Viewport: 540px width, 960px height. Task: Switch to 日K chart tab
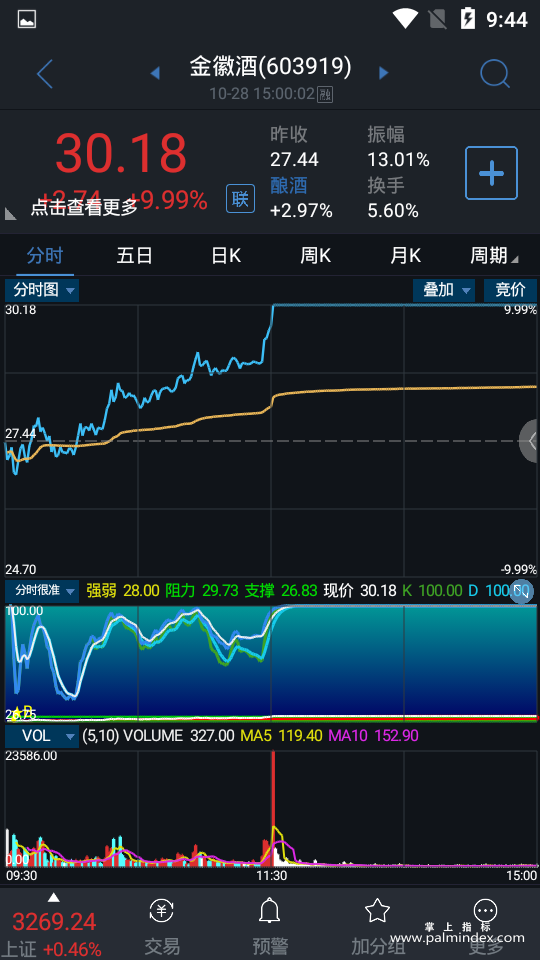226,255
